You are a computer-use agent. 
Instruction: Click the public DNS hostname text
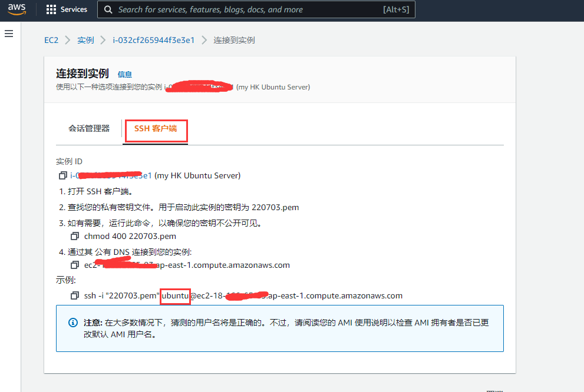point(187,265)
